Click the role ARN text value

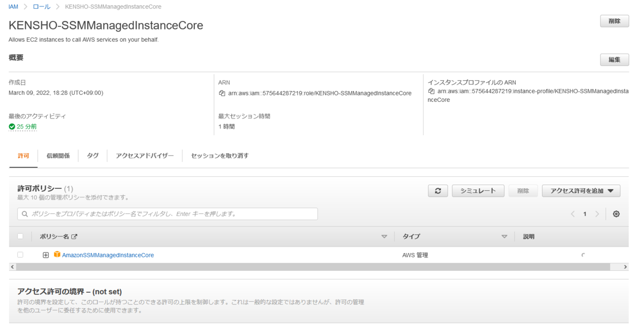pos(319,93)
